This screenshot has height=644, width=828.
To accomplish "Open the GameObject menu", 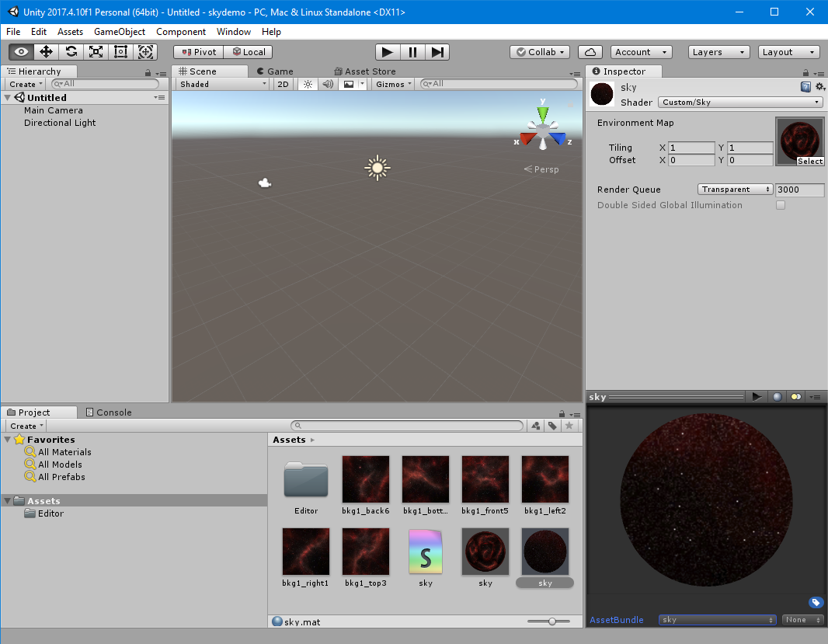I will click(x=120, y=32).
